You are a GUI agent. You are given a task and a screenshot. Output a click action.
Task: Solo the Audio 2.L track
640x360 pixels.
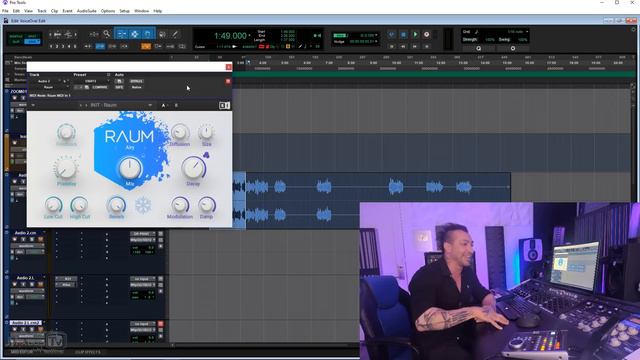[32, 284]
